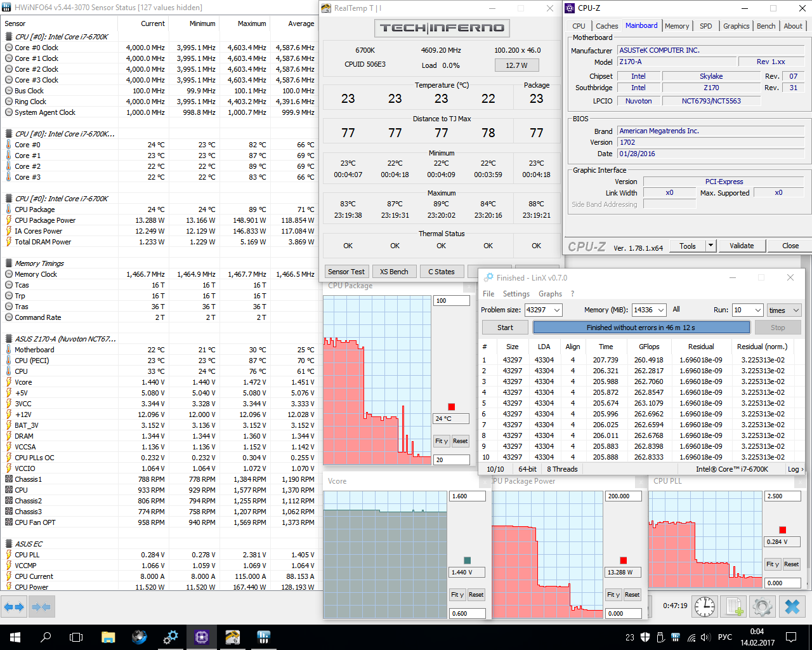Switch to the About tab in CPU-Z
The height and width of the screenshot is (650, 812).
(793, 26)
